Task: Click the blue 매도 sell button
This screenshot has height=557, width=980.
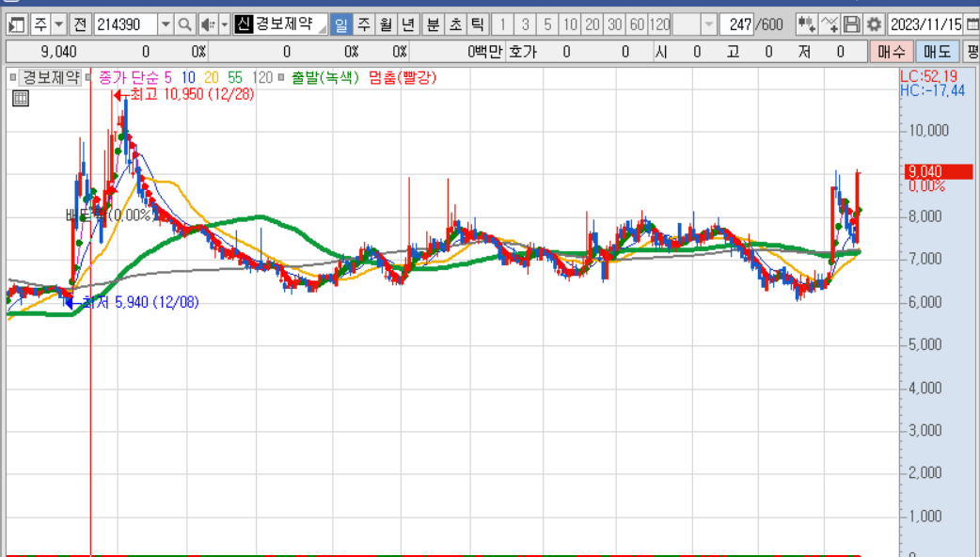Action: pyautogui.click(x=937, y=52)
